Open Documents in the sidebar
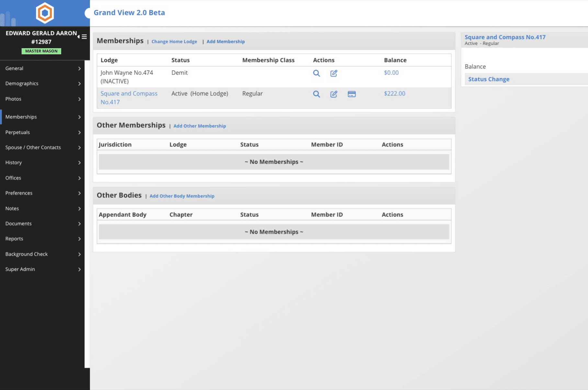 (x=42, y=223)
